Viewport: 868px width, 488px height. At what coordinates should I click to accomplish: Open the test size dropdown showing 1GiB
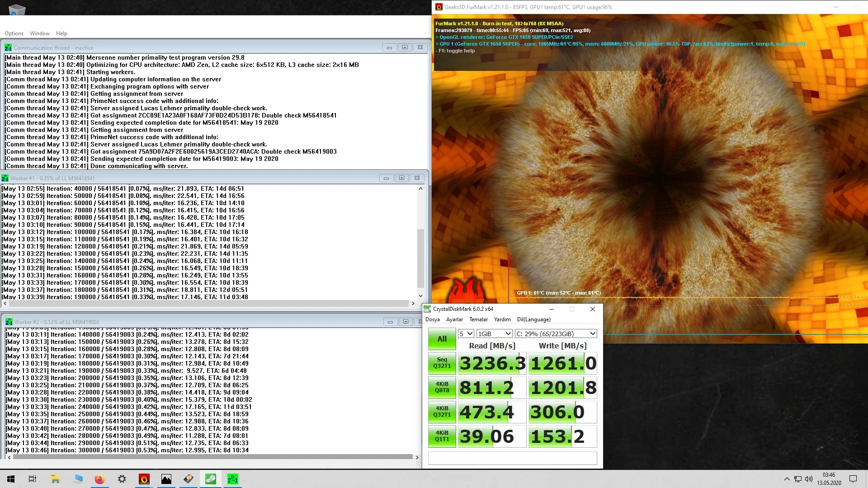pyautogui.click(x=494, y=333)
